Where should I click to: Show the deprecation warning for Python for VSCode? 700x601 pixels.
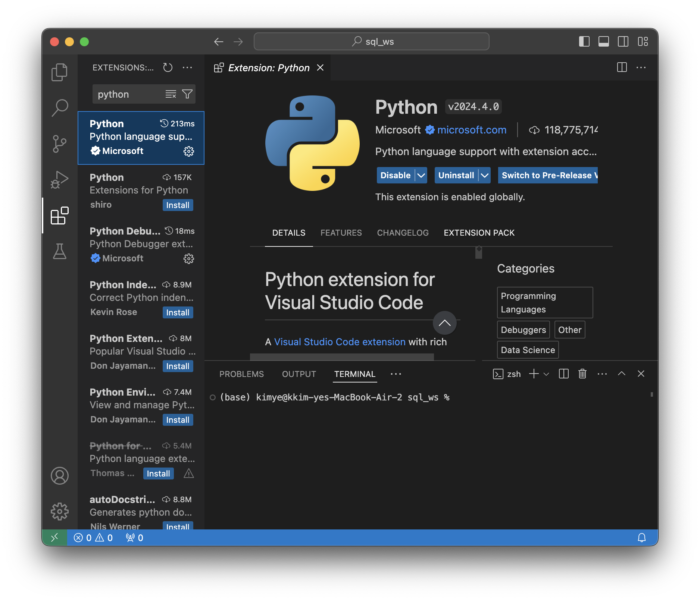point(189,473)
